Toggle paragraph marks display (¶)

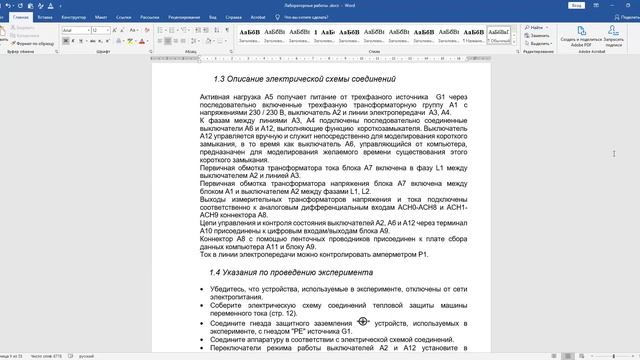click(227, 30)
